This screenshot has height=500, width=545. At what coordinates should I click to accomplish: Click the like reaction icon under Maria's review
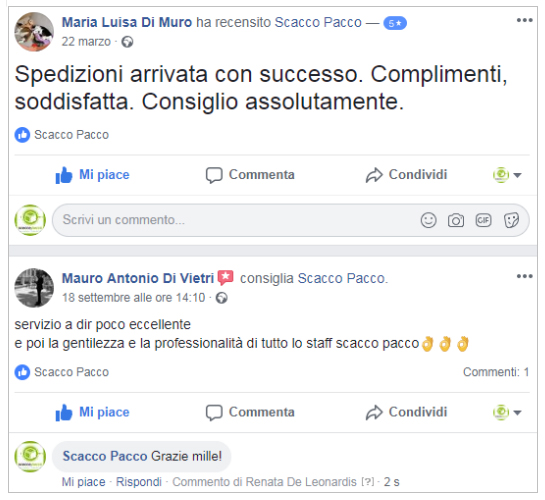pos(22,135)
